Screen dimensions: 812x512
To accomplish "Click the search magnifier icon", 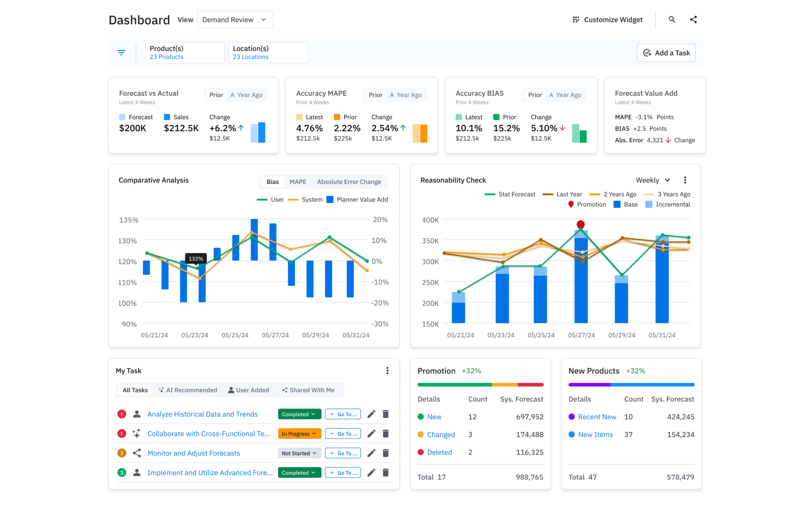I will (x=672, y=20).
